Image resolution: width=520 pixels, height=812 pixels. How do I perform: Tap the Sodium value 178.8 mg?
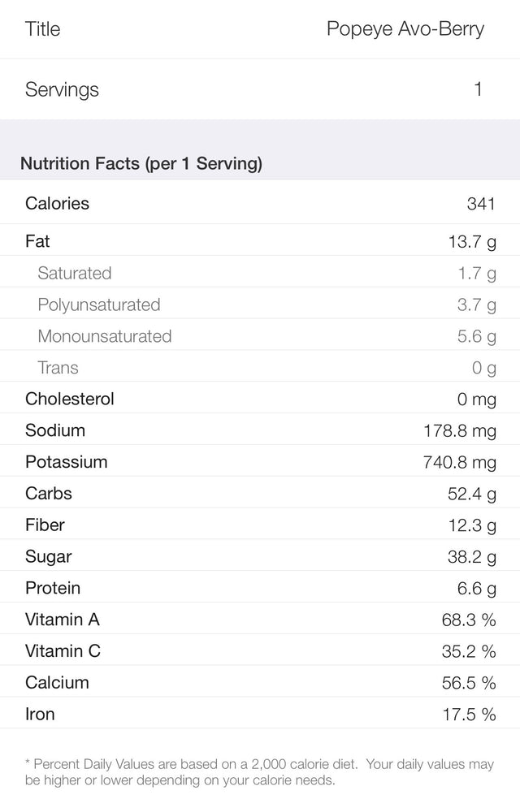coord(459,431)
